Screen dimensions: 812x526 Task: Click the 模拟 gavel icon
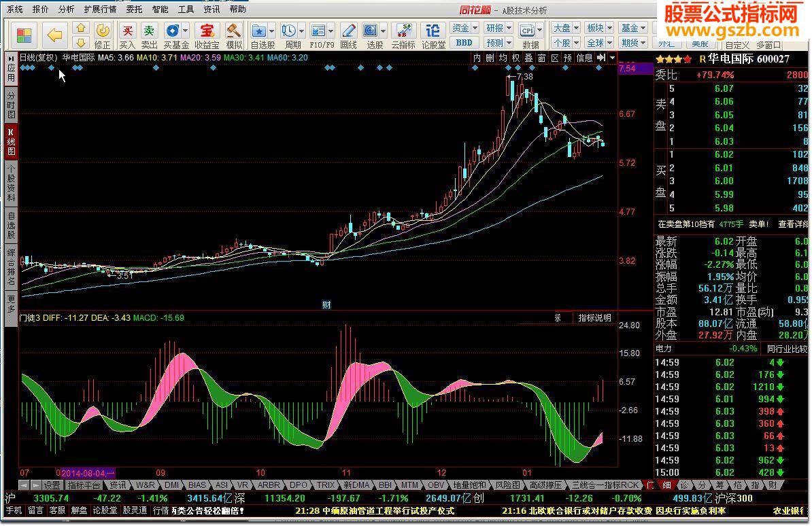[234, 31]
